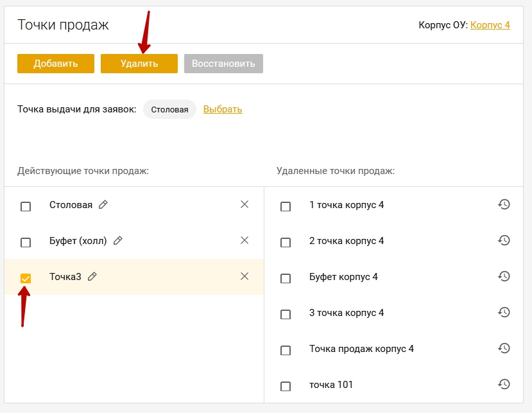Restore Буфет корпус 4 with history icon
Image resolution: width=532 pixels, height=413 pixels.
[x=504, y=276]
